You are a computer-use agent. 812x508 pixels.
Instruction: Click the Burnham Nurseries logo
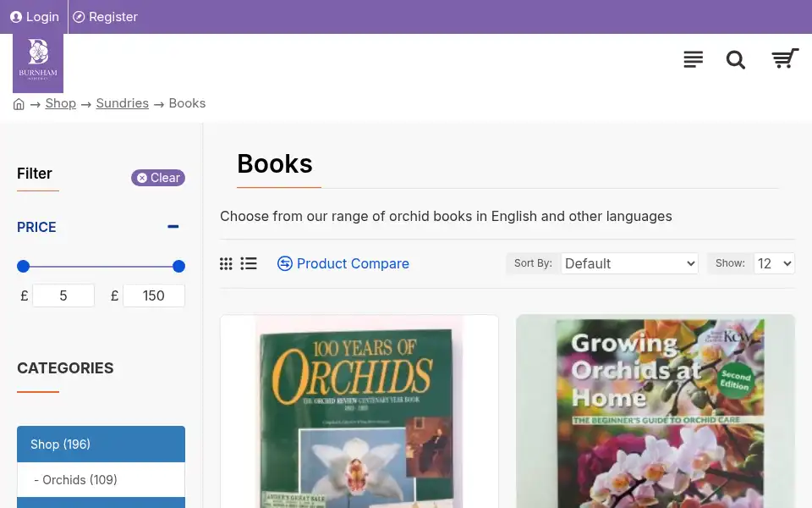click(38, 63)
